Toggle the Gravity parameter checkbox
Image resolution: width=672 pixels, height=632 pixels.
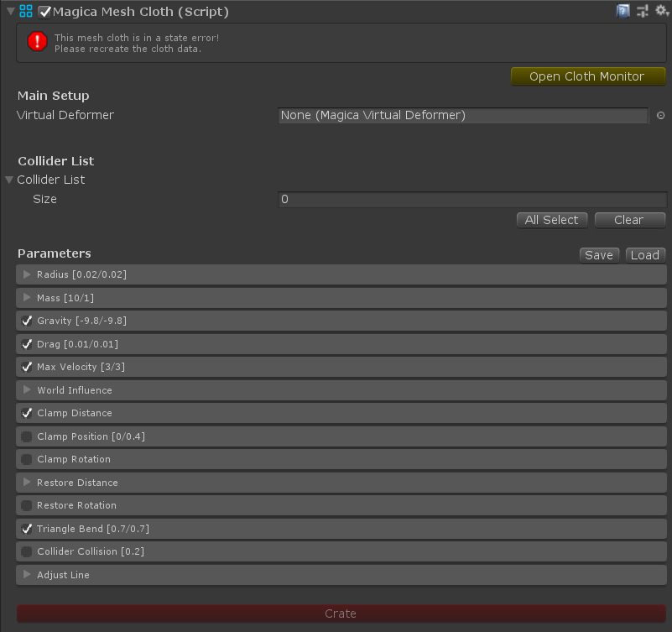27,321
